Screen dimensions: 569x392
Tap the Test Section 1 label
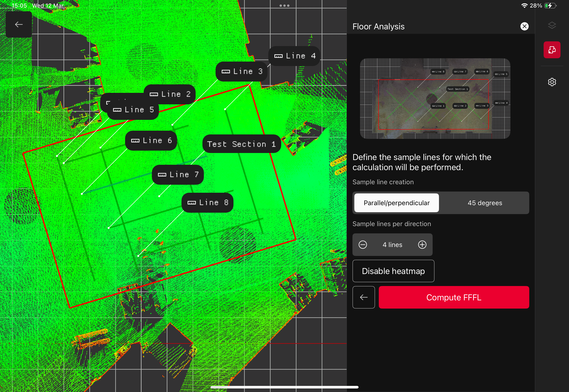point(241,144)
